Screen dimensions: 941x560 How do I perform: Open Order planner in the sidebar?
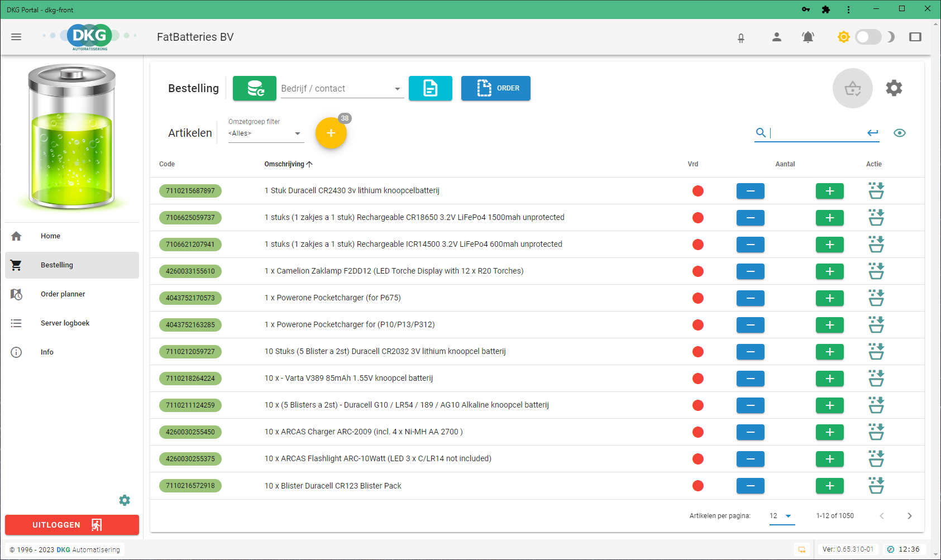(x=72, y=294)
